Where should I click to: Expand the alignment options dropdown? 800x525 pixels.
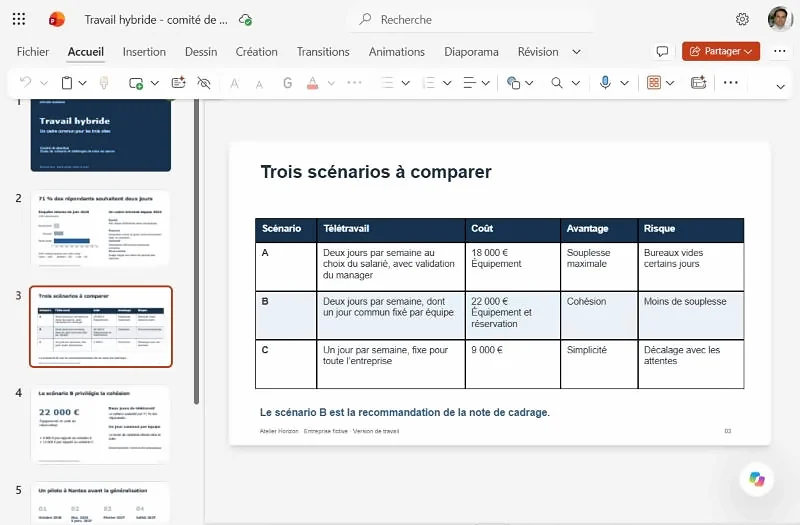coord(486,83)
